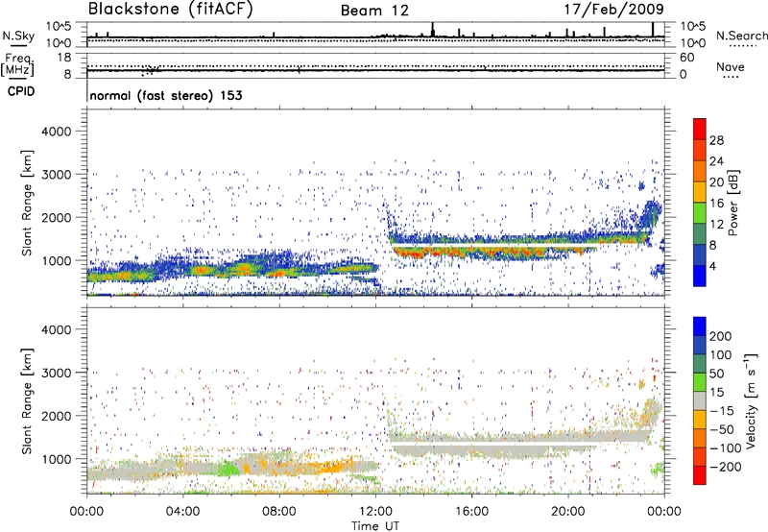Click the '-200' tick on Velocity scale

pos(725,467)
